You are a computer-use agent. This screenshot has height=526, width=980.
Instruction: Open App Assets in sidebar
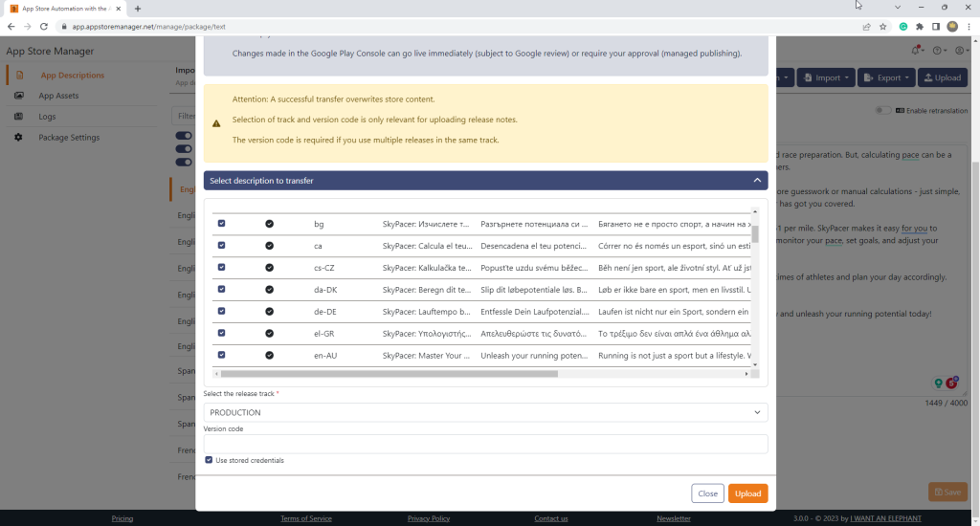click(x=58, y=96)
